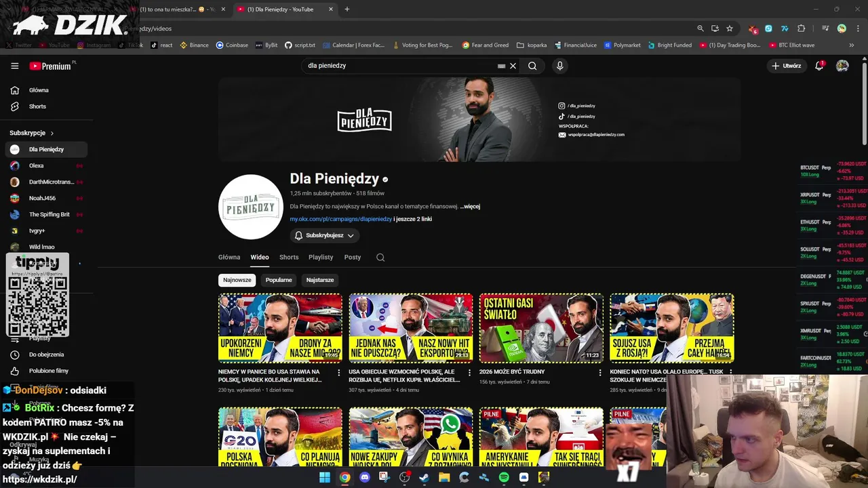Open the Polymarket bookmark
The height and width of the screenshot is (488, 868).
(623, 45)
